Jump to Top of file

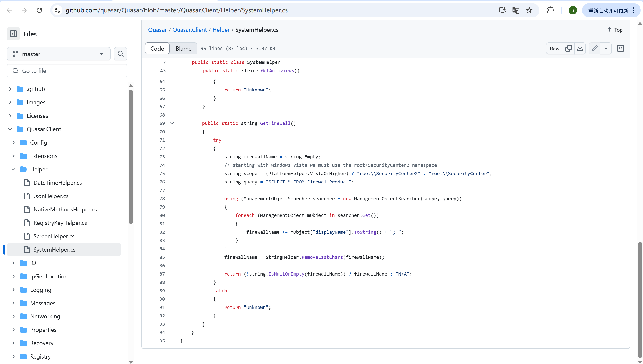pyautogui.click(x=615, y=30)
